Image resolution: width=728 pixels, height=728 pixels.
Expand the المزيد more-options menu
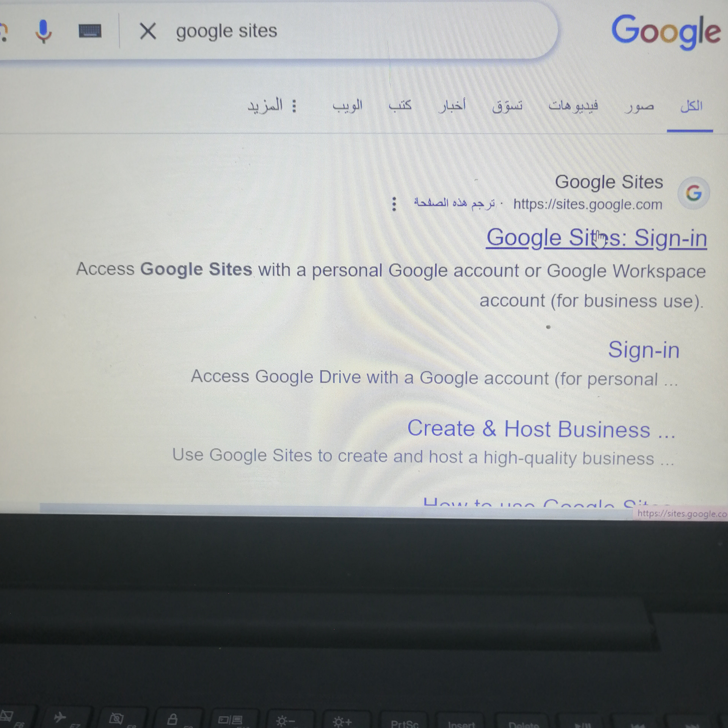point(271,105)
